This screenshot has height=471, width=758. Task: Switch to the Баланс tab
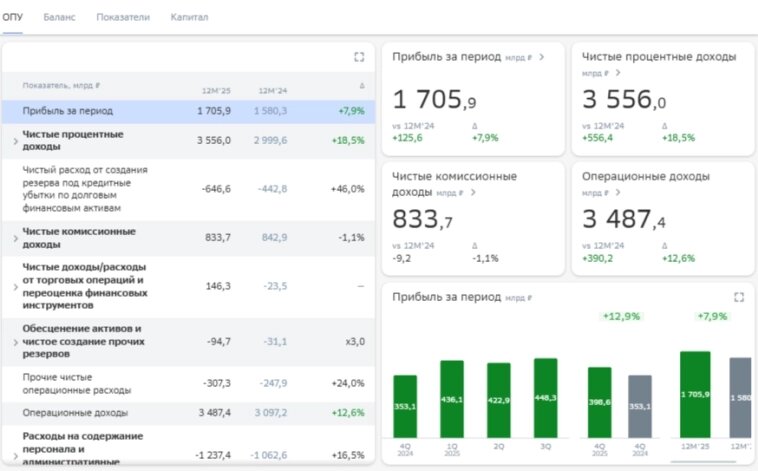[59, 17]
